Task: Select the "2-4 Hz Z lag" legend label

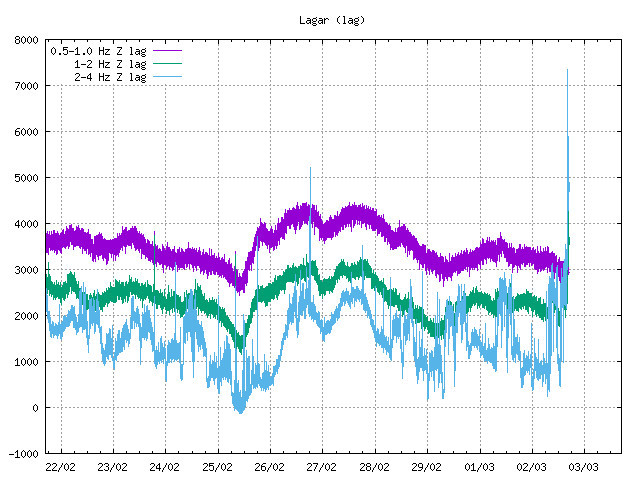Action: tap(109, 77)
